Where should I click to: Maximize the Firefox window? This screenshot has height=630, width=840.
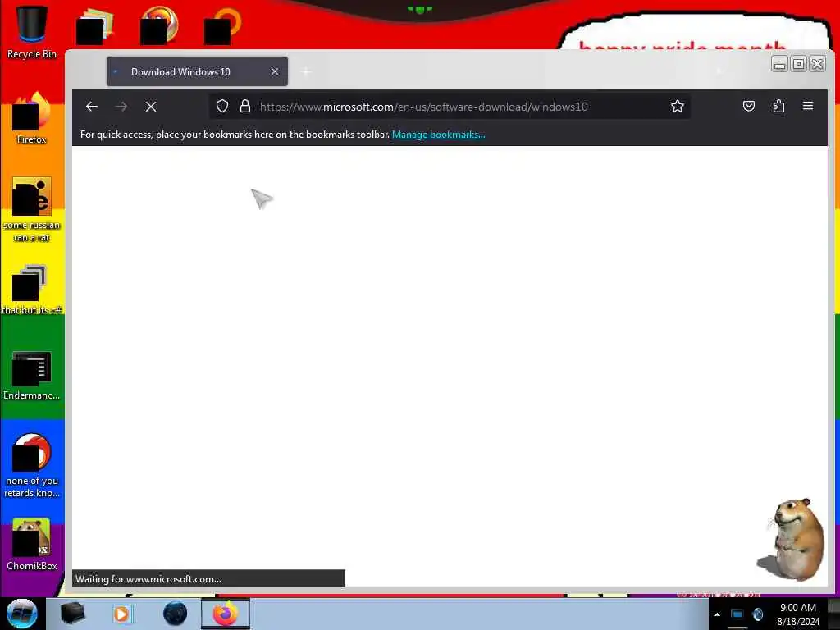coord(798,64)
